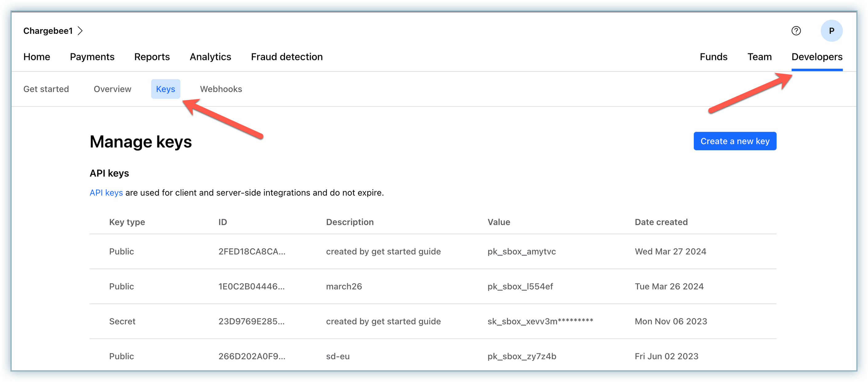Select the march26 public key row
This screenshot has height=382, width=868.
point(344,286)
